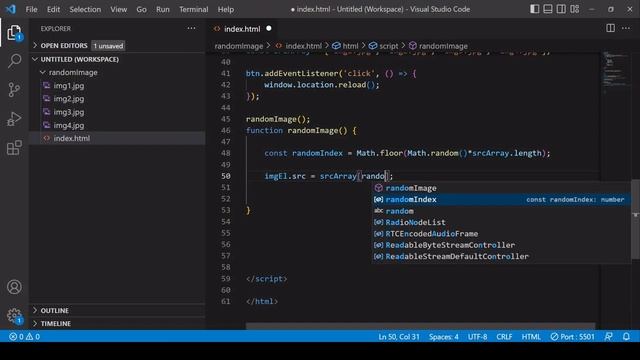Open img3.jpg in the explorer
Viewport: 640px width, 360px height.
click(x=117, y=112)
